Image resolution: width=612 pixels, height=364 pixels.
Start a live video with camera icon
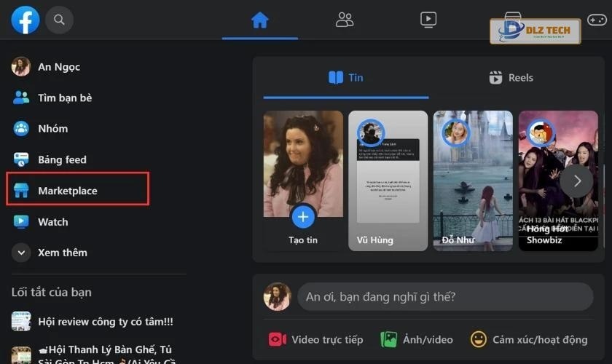coord(278,339)
